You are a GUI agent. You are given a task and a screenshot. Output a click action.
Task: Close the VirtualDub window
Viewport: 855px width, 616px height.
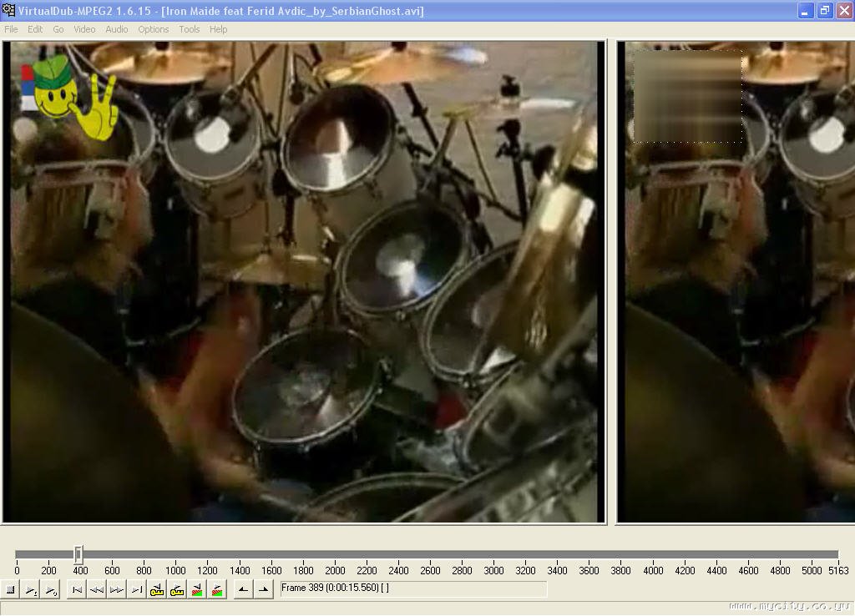(x=845, y=11)
